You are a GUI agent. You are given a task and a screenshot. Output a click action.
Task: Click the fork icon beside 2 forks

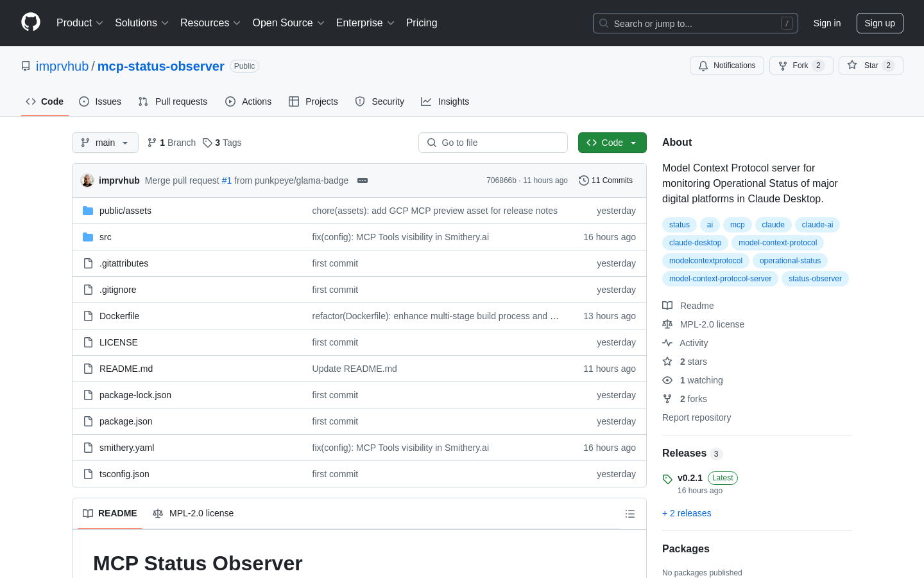tap(667, 399)
